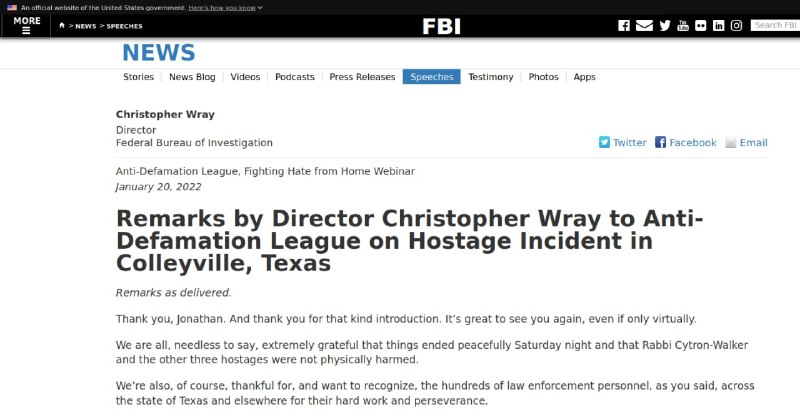The width and height of the screenshot is (800, 410).
Task: Expand the MORE hamburger menu
Action: coord(27,25)
